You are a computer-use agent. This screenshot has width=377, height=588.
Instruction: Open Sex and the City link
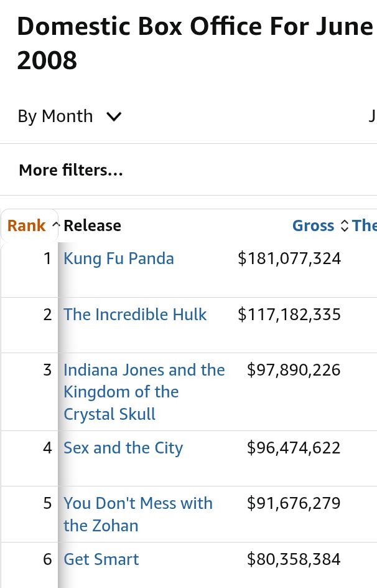click(123, 448)
